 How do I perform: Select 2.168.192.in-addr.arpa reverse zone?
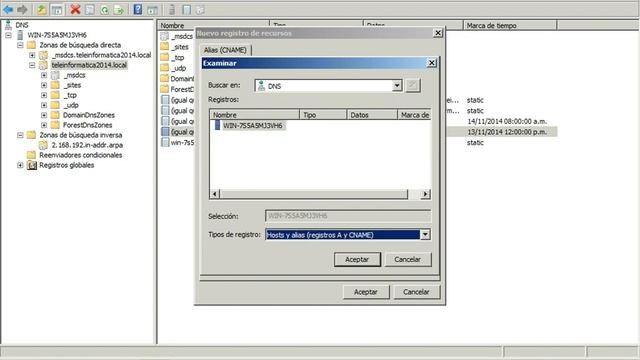87,145
